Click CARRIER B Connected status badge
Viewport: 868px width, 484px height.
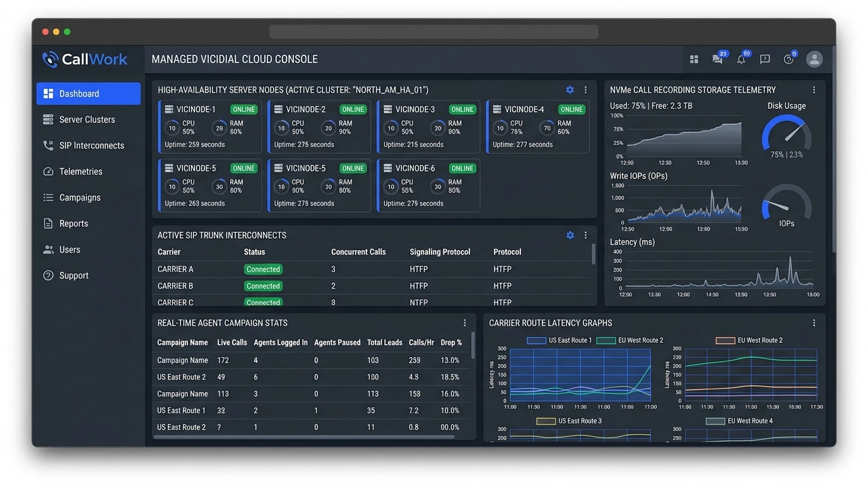[x=263, y=286]
